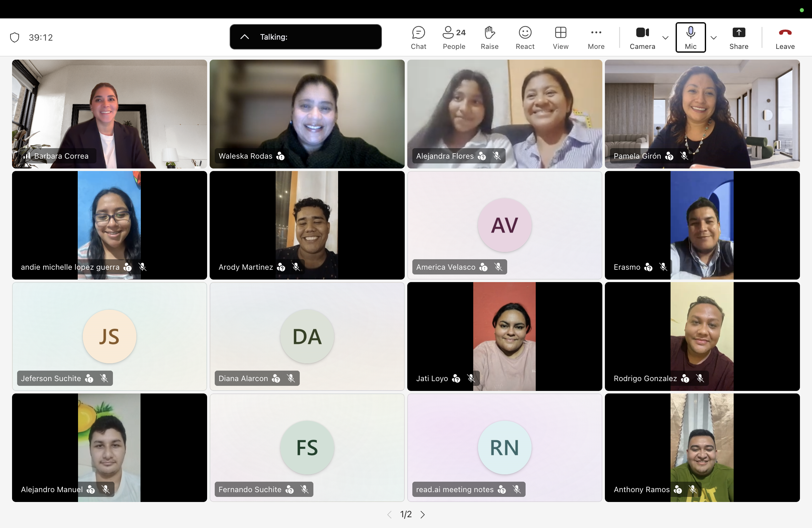Click the shield meeting info icon

click(x=15, y=37)
